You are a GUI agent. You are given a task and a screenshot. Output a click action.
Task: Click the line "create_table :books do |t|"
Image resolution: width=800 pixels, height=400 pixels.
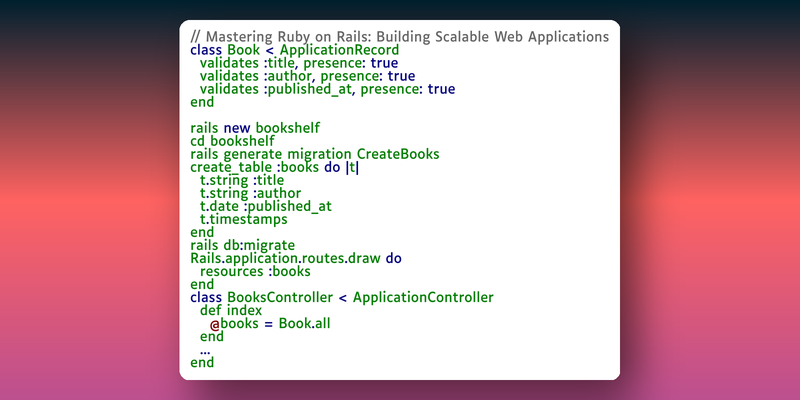pyautogui.click(x=274, y=167)
